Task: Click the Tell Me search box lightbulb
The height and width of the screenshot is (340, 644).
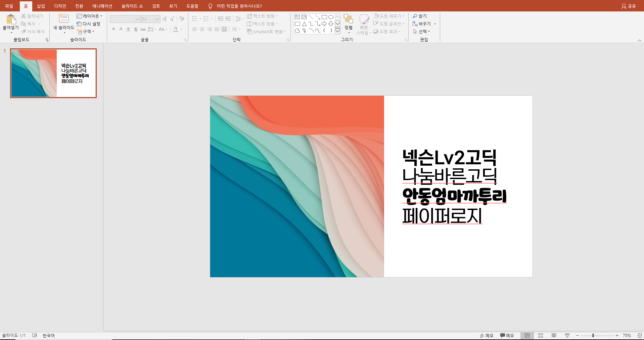Action: 210,6
